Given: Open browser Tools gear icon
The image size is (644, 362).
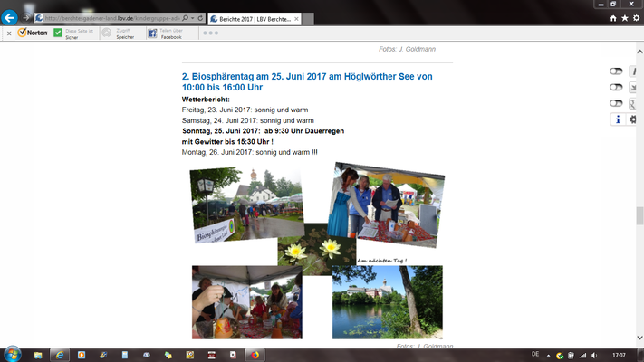Looking at the screenshot, I should coord(636,18).
